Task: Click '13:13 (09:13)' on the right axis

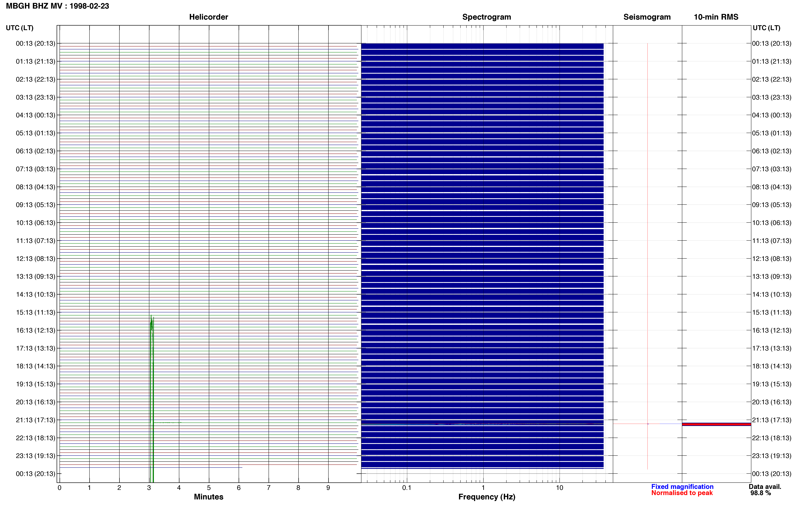Action: (x=772, y=277)
